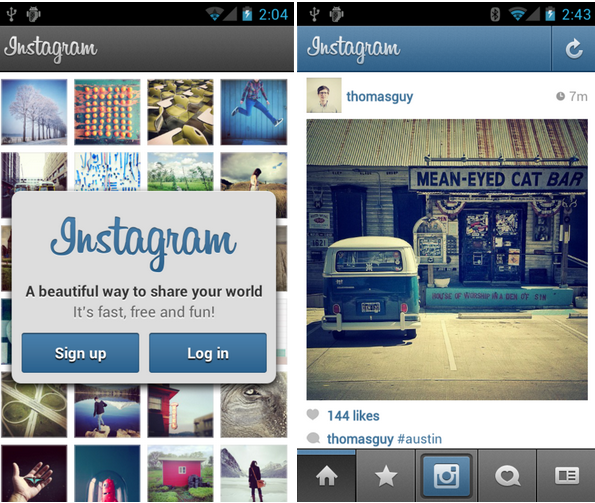The image size is (595, 503).
Task: Tap the #austin hashtag
Action: [419, 439]
